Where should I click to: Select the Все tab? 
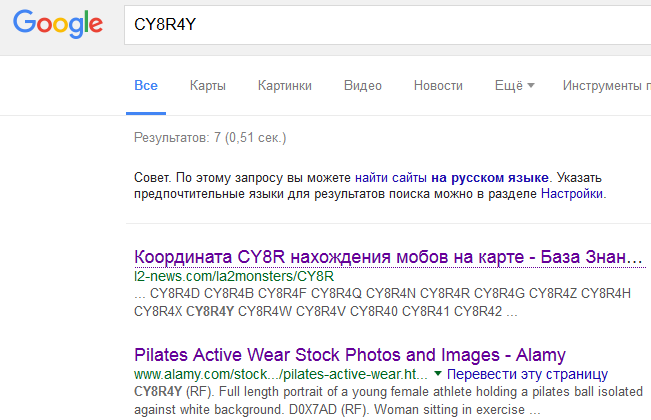146,85
